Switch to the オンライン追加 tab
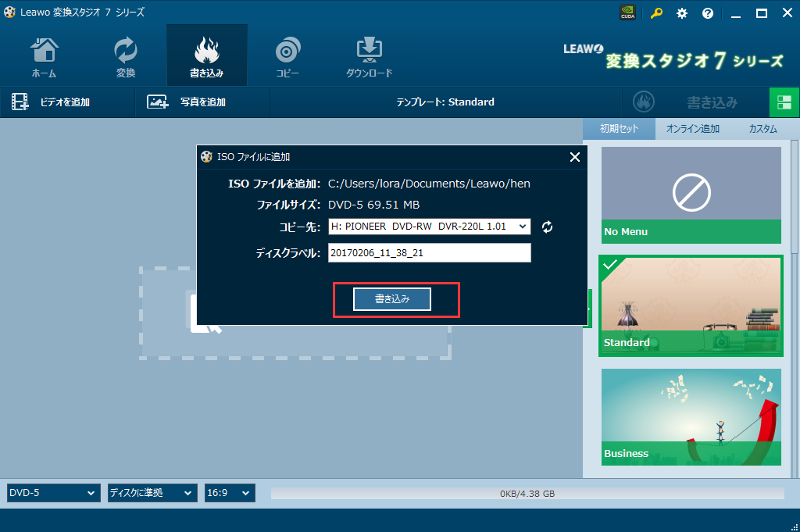The height and width of the screenshot is (532, 800). pos(692,129)
